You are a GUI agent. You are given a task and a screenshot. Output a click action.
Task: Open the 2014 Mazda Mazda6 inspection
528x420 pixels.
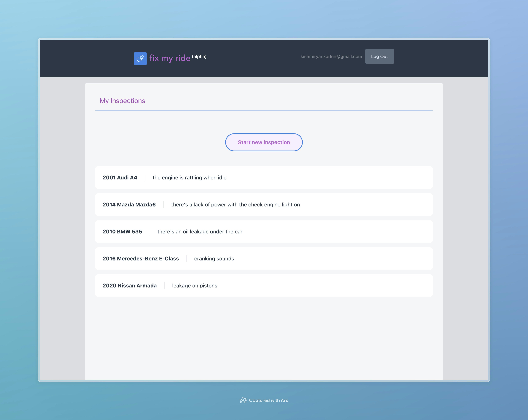pyautogui.click(x=129, y=205)
